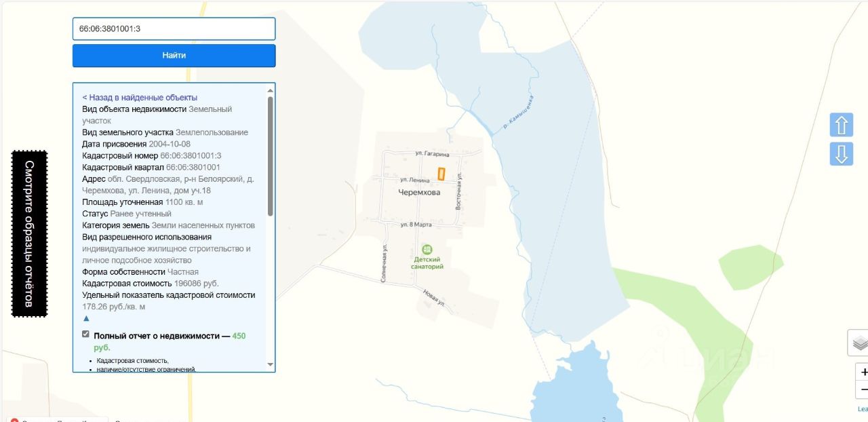Open the map layers switcher icon

859,343
